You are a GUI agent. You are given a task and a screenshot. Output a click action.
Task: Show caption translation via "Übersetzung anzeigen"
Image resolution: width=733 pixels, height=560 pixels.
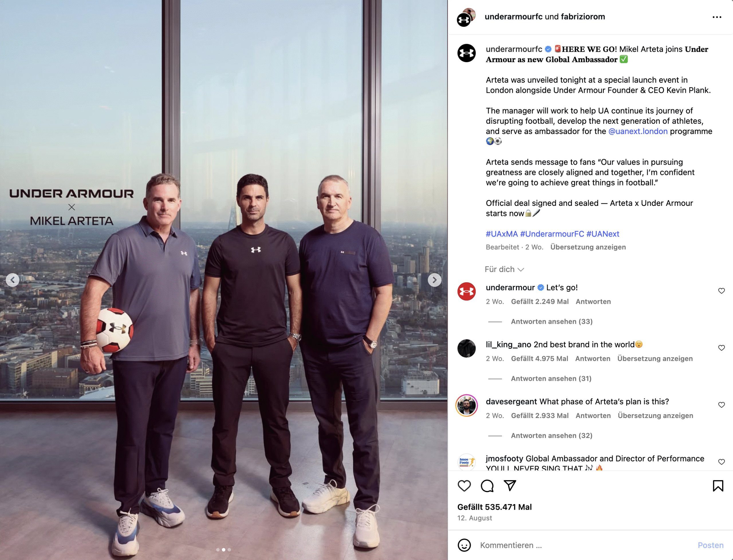tap(588, 247)
